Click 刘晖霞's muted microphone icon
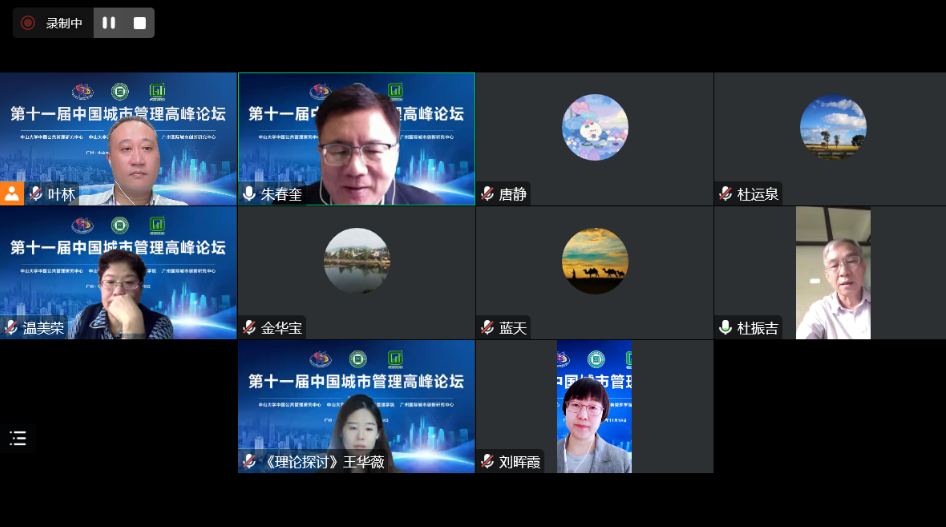Image resolution: width=946 pixels, height=527 pixels. 487,462
